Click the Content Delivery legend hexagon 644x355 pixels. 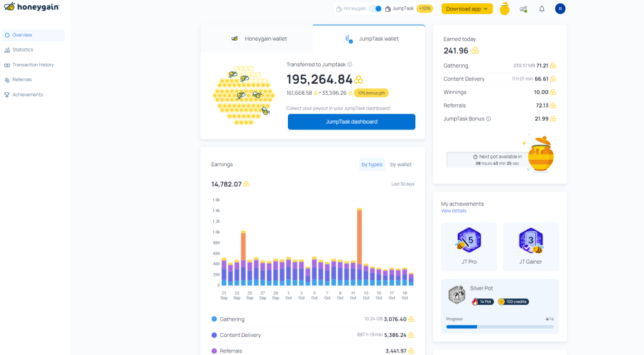pos(214,335)
